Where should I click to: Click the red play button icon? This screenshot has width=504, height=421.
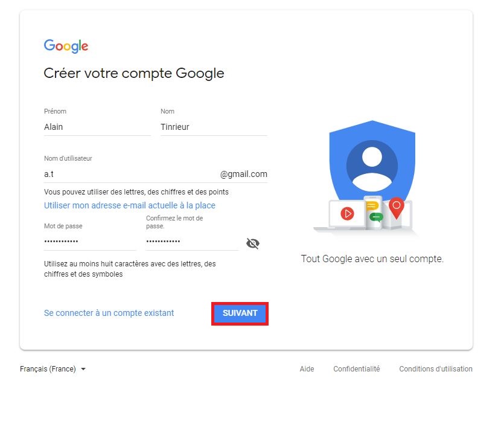click(x=347, y=214)
